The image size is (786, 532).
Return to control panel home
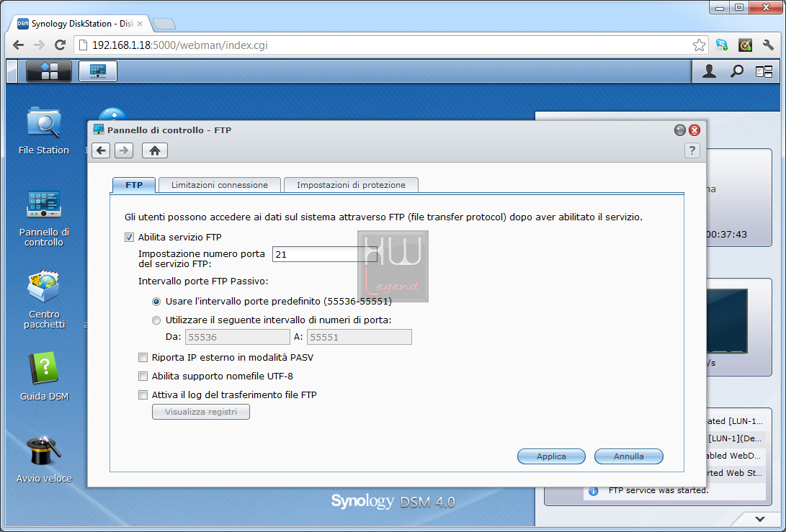154,150
